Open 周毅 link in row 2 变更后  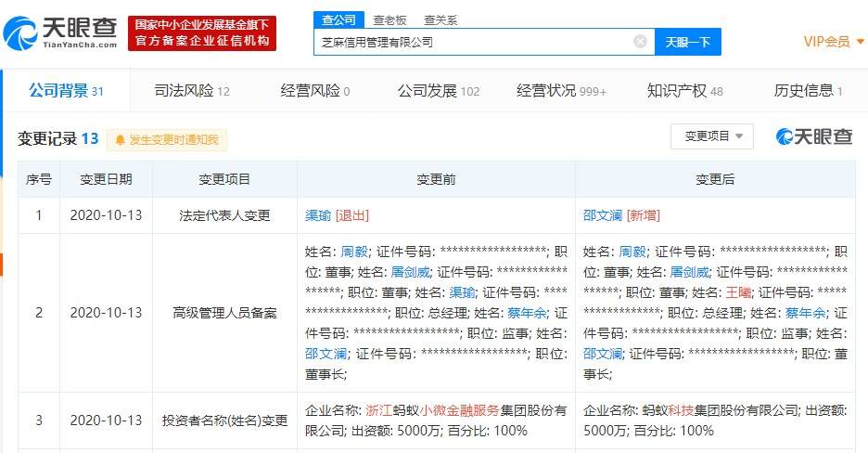click(632, 252)
